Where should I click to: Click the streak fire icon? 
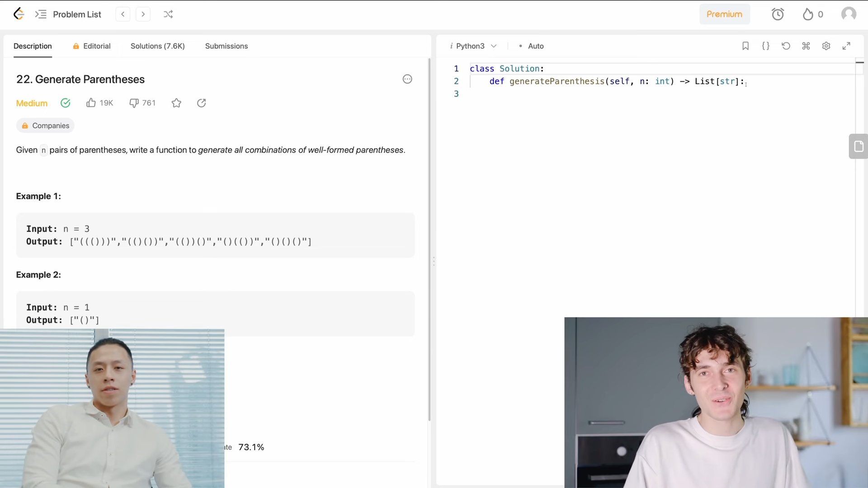click(x=808, y=14)
